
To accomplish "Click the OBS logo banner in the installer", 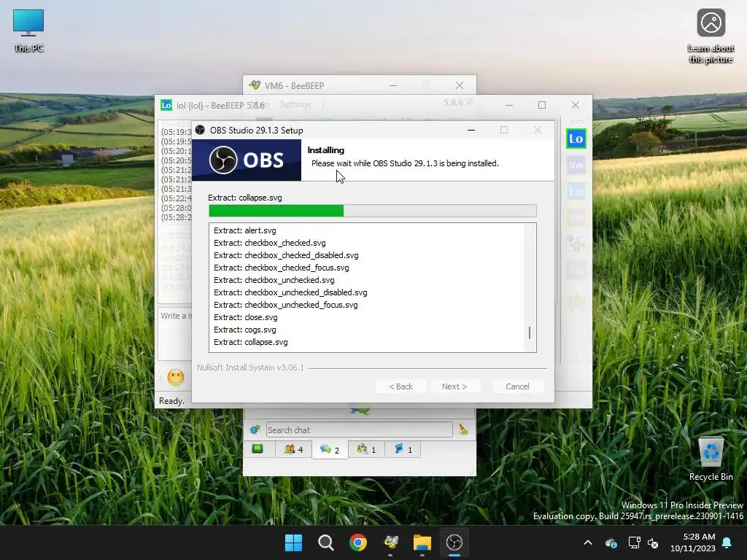I will pos(247,160).
